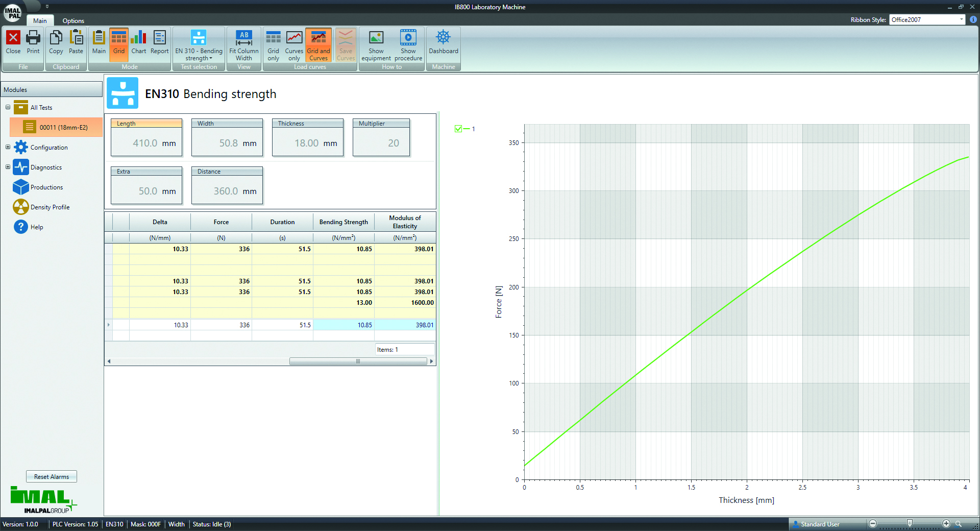980x531 pixels.
Task: Click the 13.00 bending strength cell
Action: click(344, 303)
